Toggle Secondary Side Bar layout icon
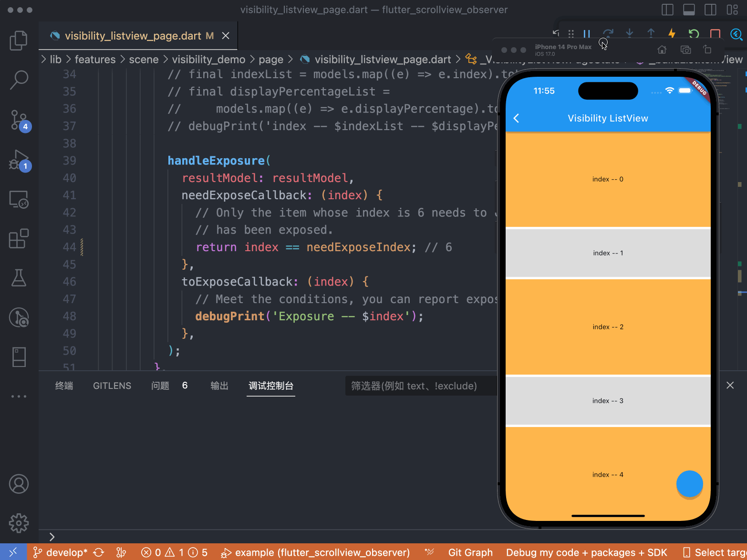This screenshot has height=560, width=747. (710, 10)
